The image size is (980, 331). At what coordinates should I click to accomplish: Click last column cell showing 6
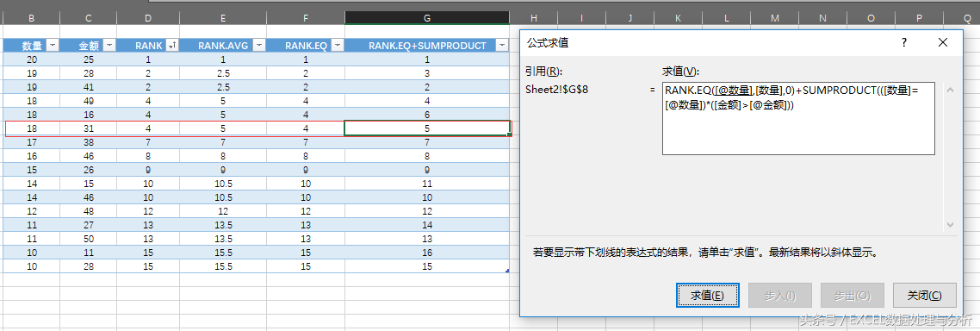(x=427, y=115)
